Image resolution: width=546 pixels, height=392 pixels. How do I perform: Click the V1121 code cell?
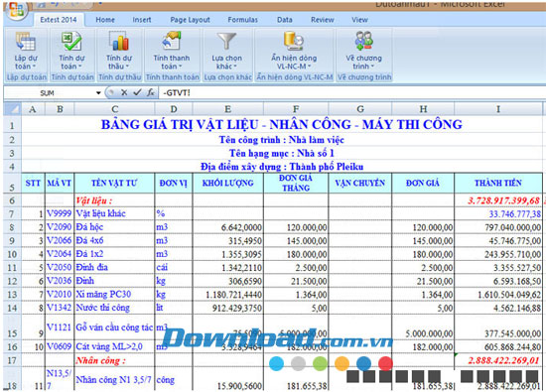pos(60,327)
